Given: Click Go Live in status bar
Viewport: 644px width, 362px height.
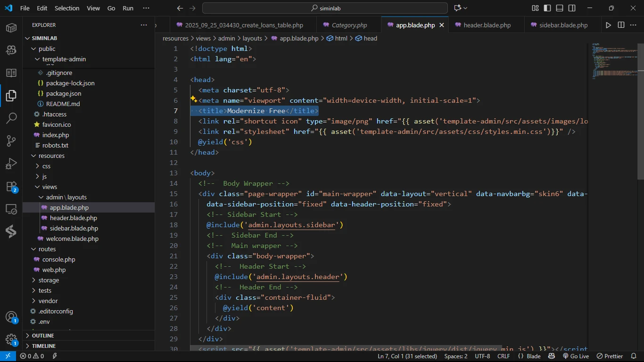Looking at the screenshot, I should [x=576, y=356].
